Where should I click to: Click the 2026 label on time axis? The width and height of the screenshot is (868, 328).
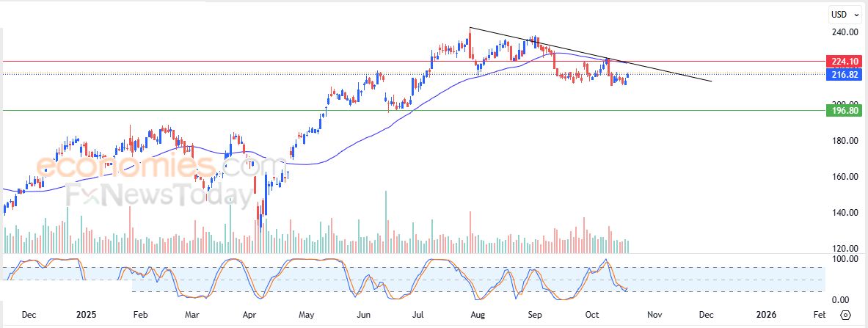[x=766, y=315]
